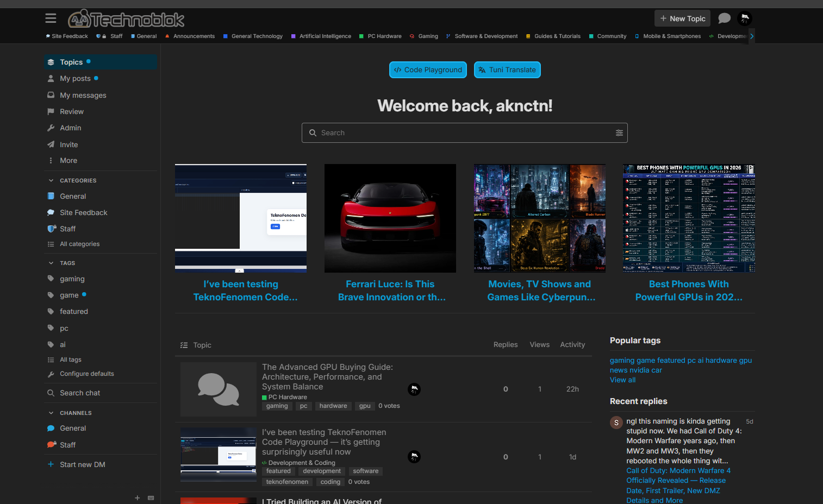
Task: Select Topics in the sidebar
Action: 101,62
